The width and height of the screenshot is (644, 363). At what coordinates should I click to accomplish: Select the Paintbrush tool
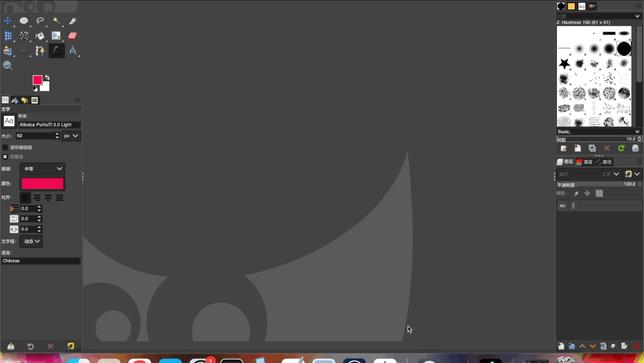click(56, 36)
